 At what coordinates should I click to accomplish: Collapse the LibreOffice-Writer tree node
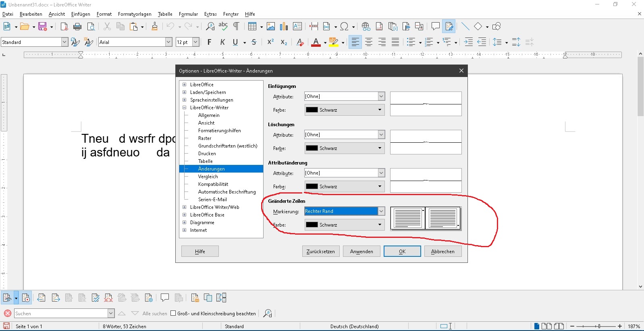point(185,108)
